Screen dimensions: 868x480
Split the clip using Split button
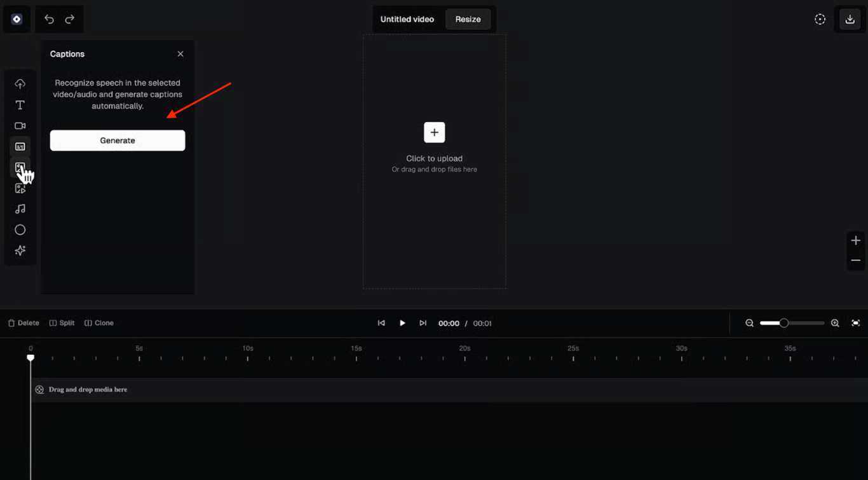coord(62,323)
